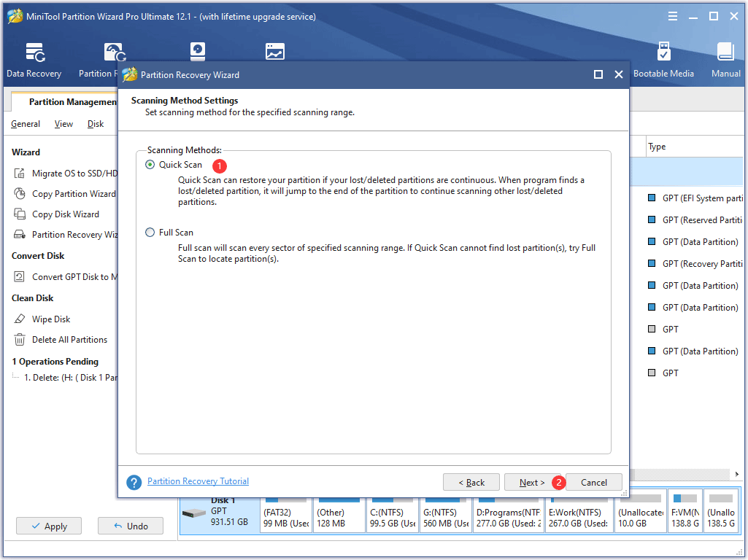Image resolution: width=748 pixels, height=560 pixels.
Task: Click the Migrate OS to SSD/HD icon
Action: click(20, 173)
